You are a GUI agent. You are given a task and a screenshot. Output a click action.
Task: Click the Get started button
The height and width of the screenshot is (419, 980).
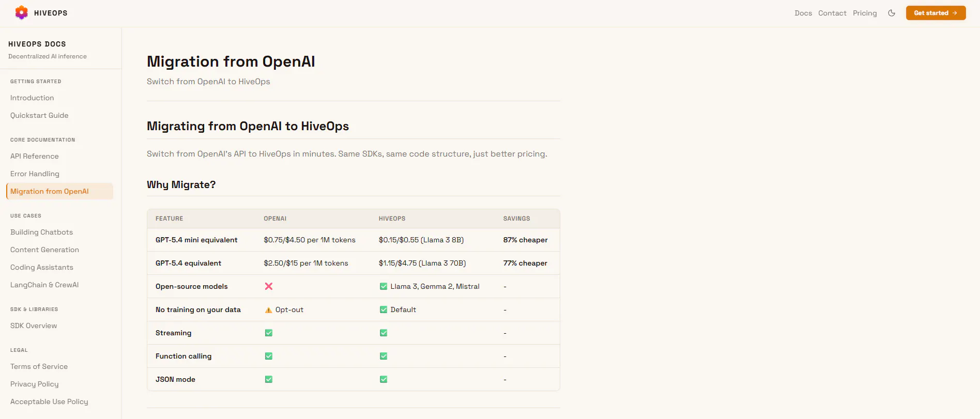tap(936, 13)
